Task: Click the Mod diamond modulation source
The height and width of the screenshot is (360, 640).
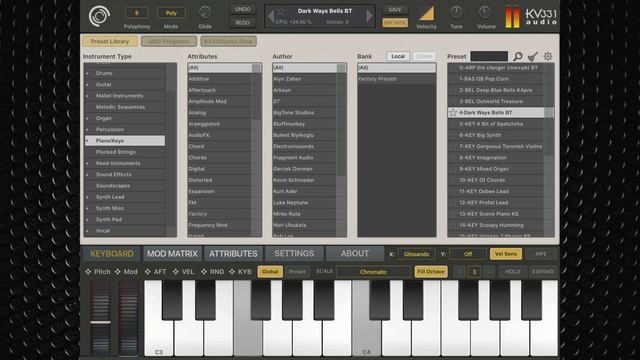Action: [x=118, y=271]
